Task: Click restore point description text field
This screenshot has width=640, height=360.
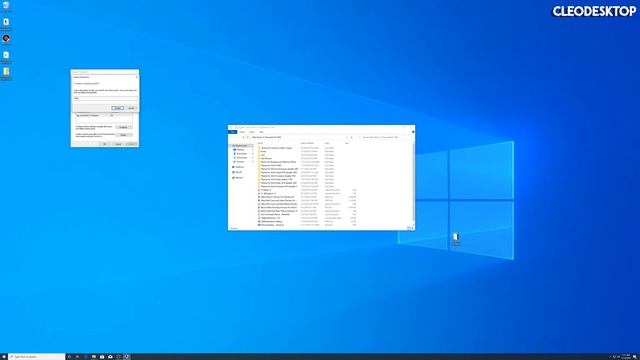Action: point(105,98)
